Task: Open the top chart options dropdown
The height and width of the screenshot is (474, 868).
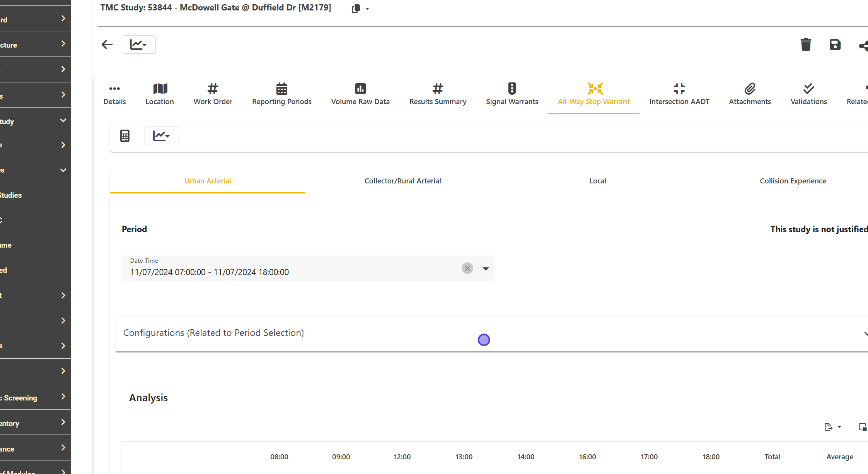Action: tap(139, 45)
